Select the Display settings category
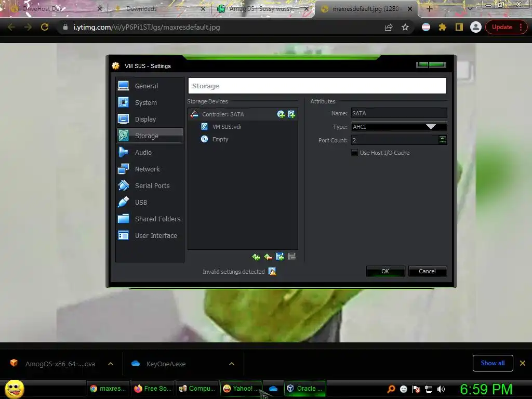The height and width of the screenshot is (399, 532). coord(149,119)
